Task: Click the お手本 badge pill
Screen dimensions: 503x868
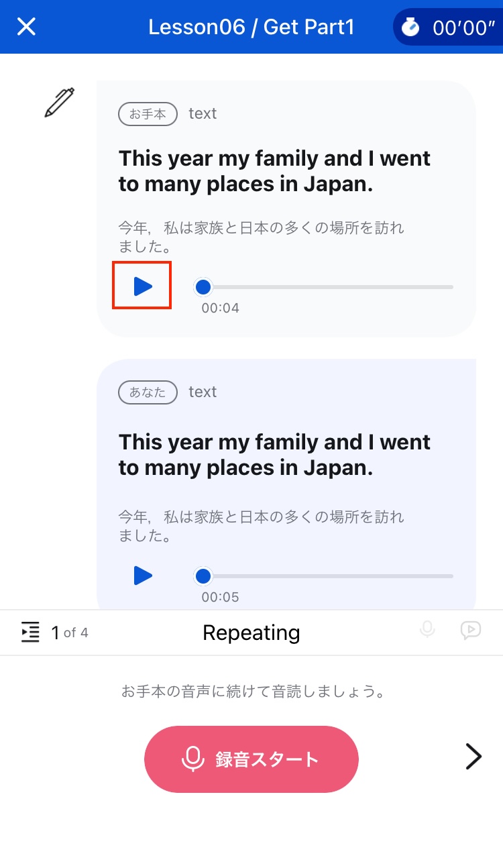Action: [148, 114]
